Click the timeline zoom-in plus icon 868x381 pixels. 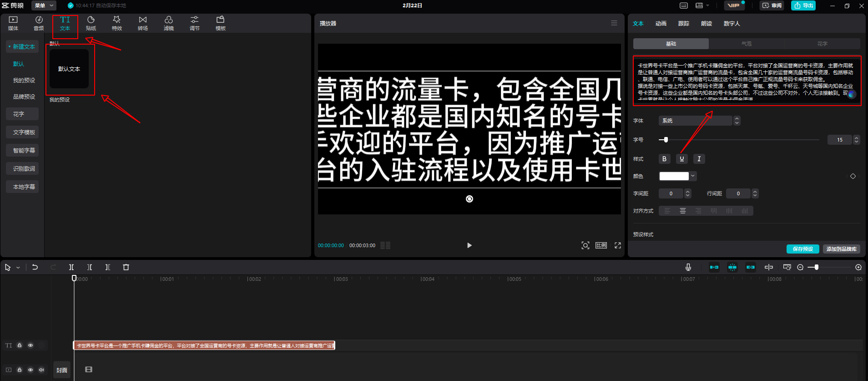858,267
